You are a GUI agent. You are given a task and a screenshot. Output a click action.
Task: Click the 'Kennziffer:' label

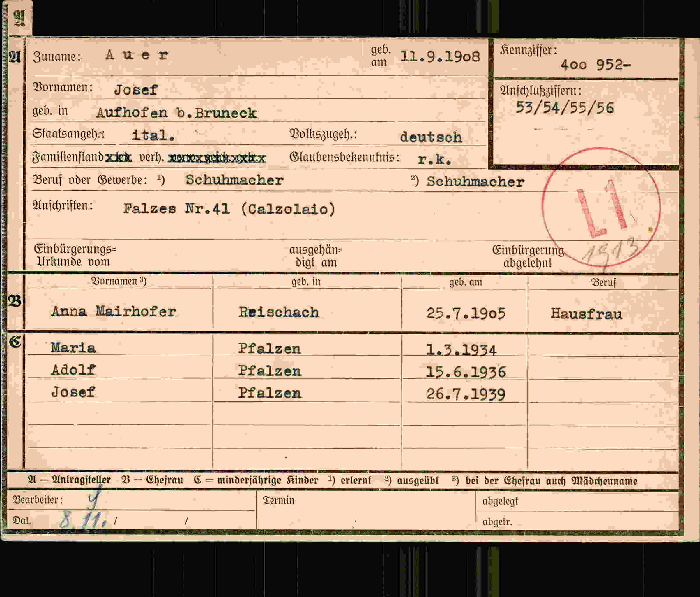pos(529,50)
